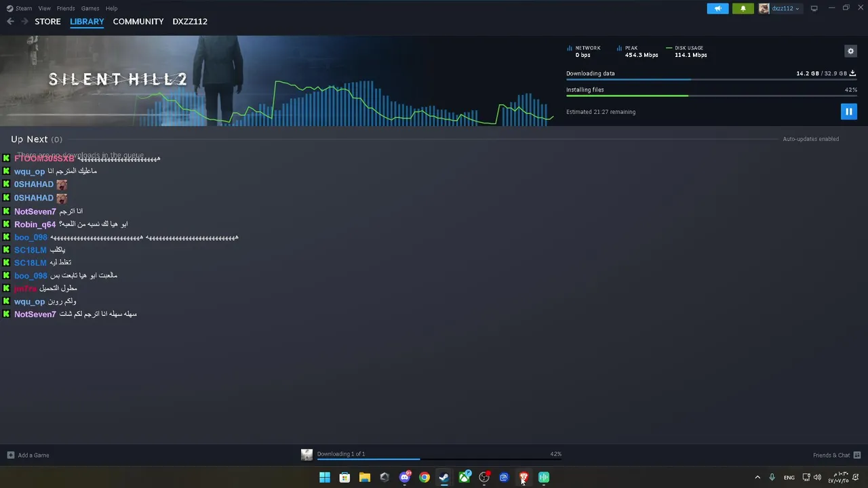
Task: Click the Silent Hill 2 banner title
Action: (x=118, y=79)
